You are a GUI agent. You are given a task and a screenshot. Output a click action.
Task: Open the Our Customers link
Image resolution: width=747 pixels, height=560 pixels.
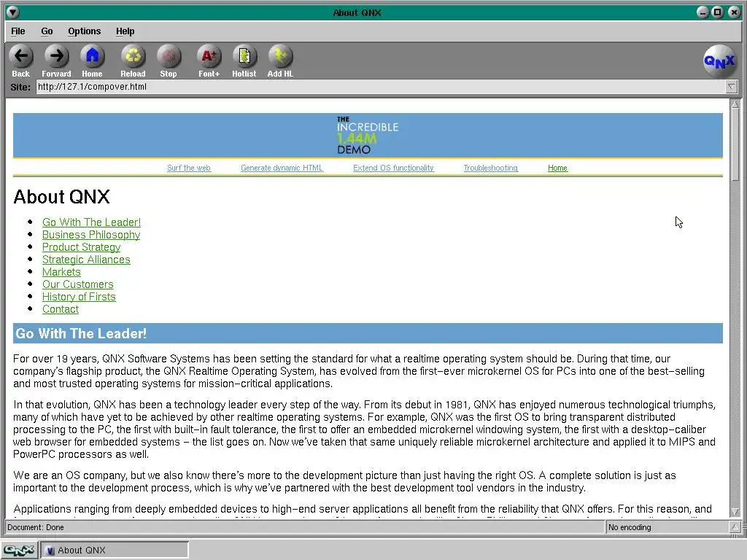tap(78, 284)
